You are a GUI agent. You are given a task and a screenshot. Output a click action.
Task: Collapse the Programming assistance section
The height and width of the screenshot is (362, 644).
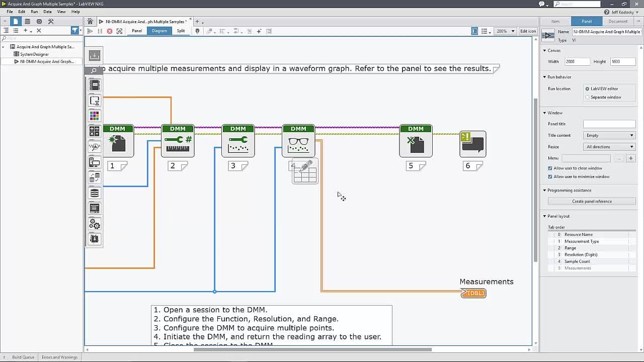(544, 190)
